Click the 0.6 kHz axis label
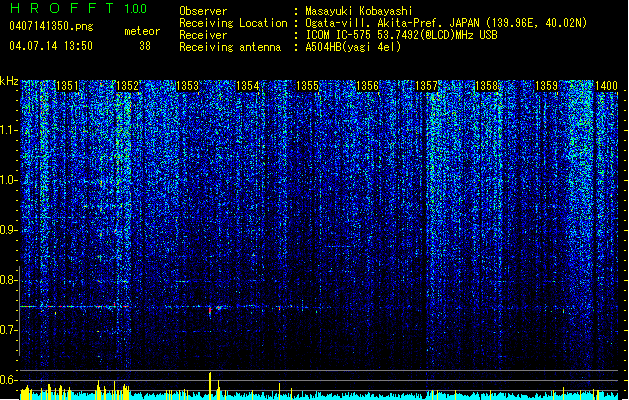The image size is (629, 400). (8, 380)
